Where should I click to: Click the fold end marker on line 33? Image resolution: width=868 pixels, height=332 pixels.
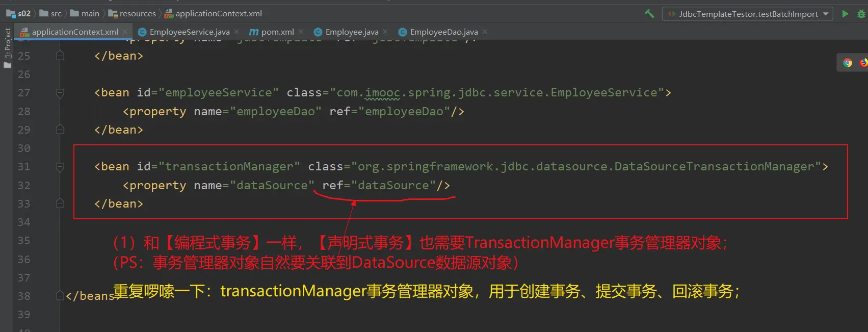pyautogui.click(x=60, y=203)
